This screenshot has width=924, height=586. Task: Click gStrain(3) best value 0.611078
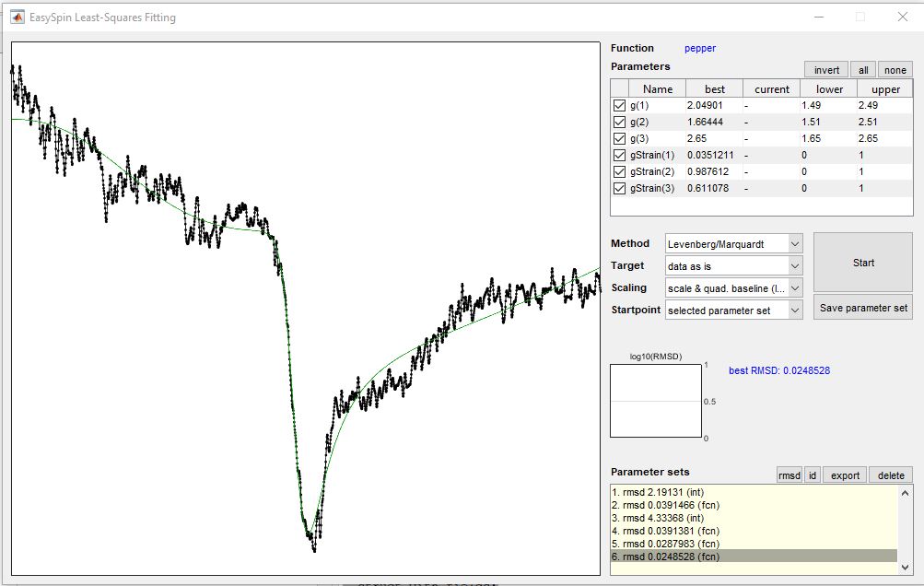pos(715,188)
